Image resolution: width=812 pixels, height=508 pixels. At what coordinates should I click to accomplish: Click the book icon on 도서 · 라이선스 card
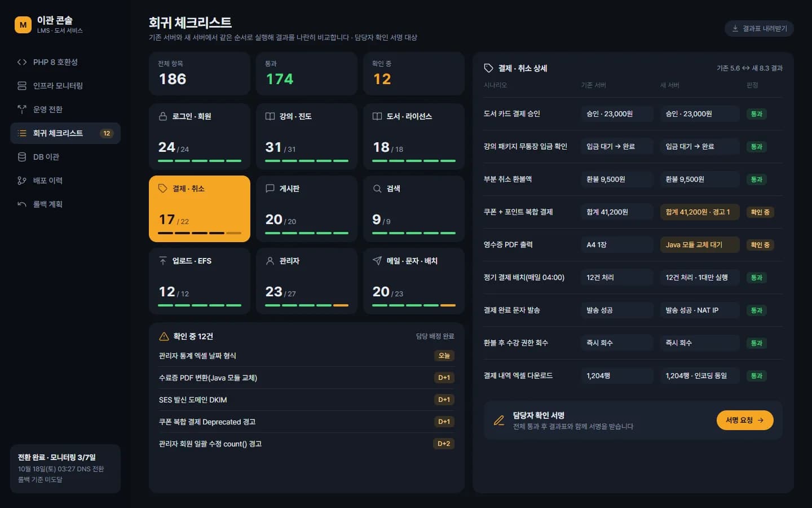coord(377,116)
